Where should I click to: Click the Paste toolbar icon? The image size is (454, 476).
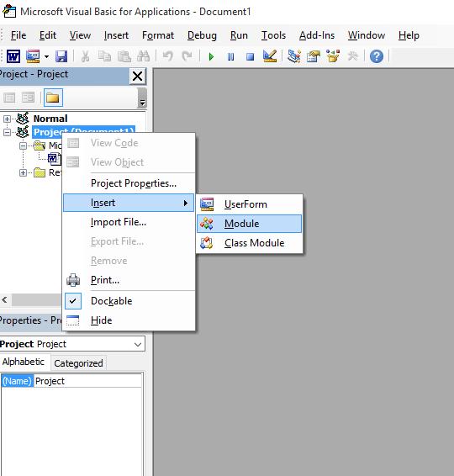(124, 56)
